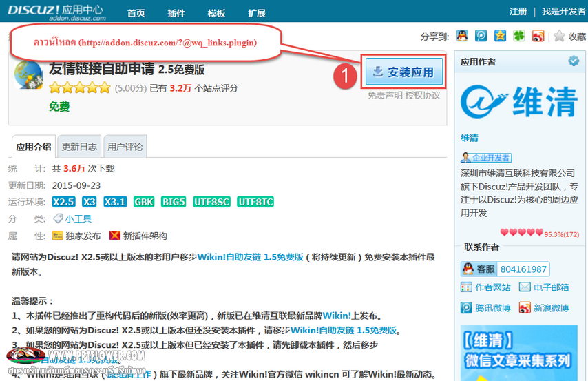Switch to the 用户评论 tab
Viewport: 588px width, 381px height.
click(x=125, y=147)
